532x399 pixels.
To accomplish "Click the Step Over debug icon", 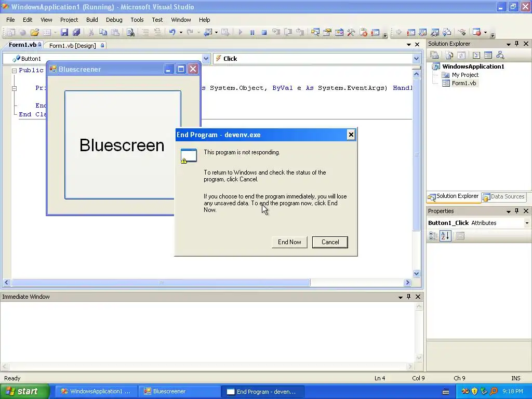I will (288, 32).
